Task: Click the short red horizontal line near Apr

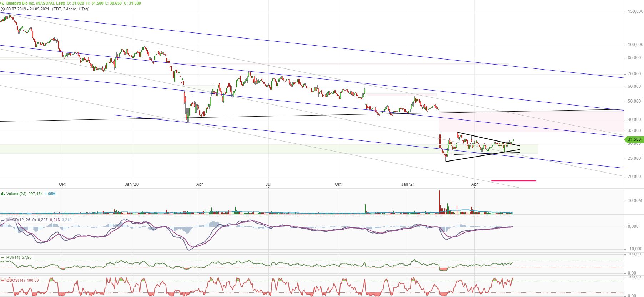Action: click(x=513, y=181)
